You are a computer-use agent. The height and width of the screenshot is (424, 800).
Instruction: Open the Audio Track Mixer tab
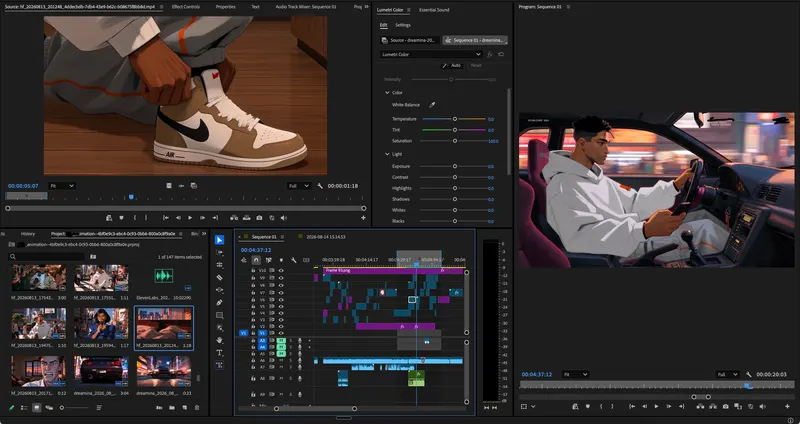306,7
